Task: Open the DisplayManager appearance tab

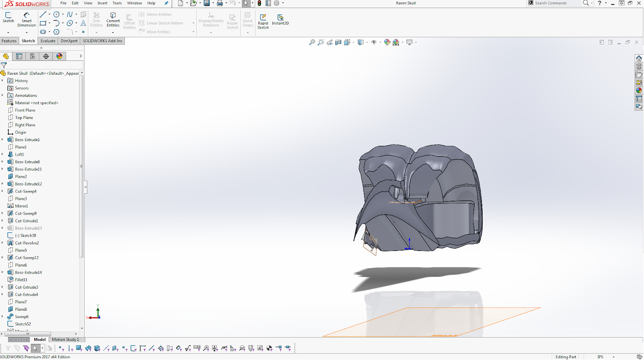Action: [x=60, y=56]
